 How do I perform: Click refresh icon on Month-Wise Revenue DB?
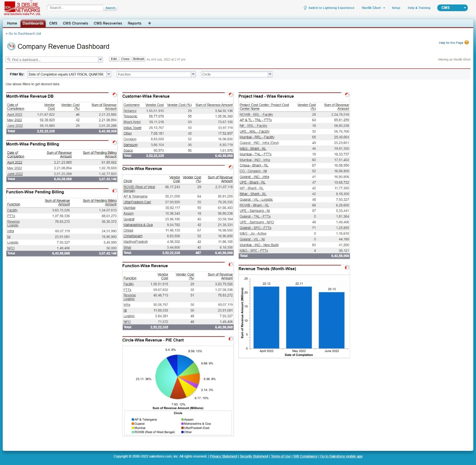tap(115, 95)
